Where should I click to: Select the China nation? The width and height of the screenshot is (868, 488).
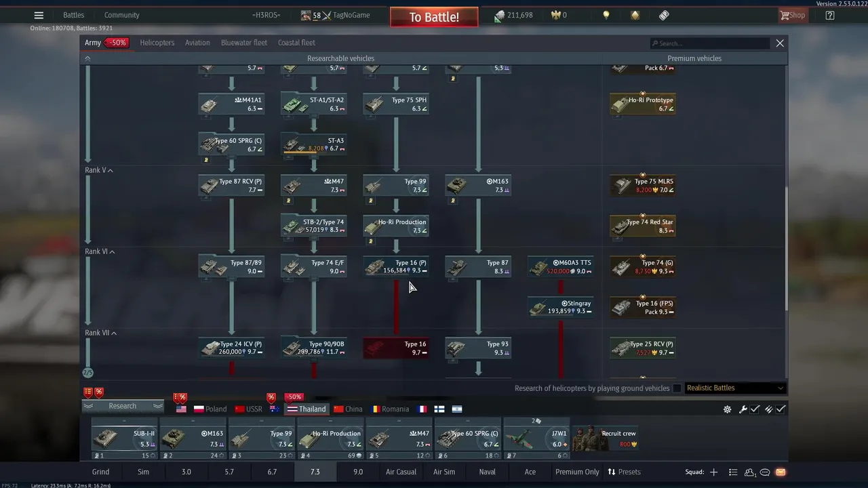[x=348, y=409]
